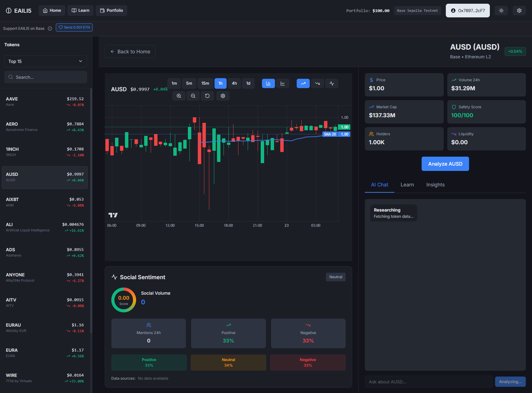The image size is (532, 393).
Task: Open global settings via the gear icon
Action: click(519, 10)
